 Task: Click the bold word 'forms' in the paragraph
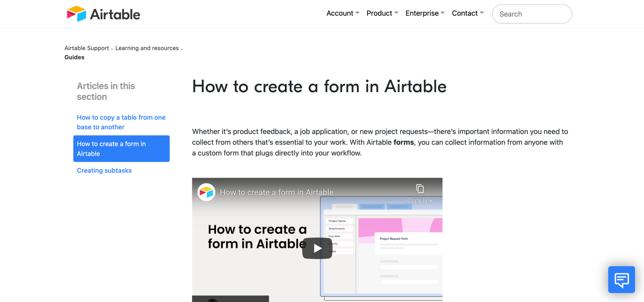coord(403,142)
